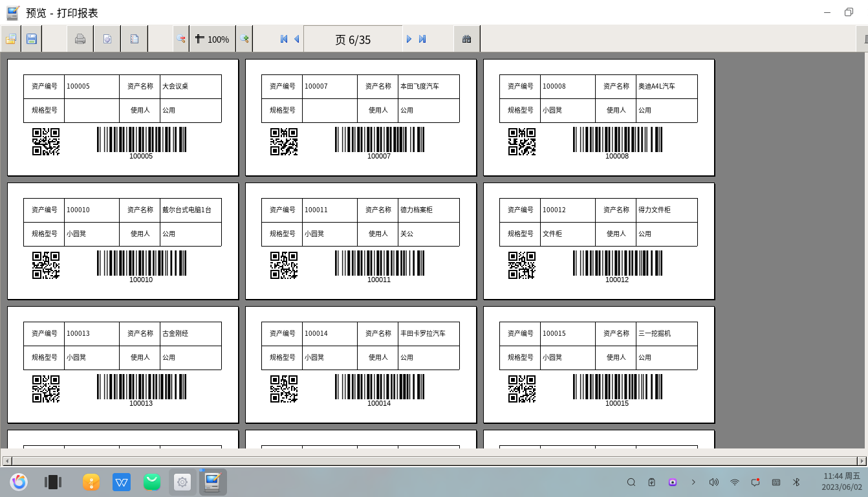Open the green messaging app in taskbar
The width and height of the screenshot is (868, 497).
tap(152, 482)
